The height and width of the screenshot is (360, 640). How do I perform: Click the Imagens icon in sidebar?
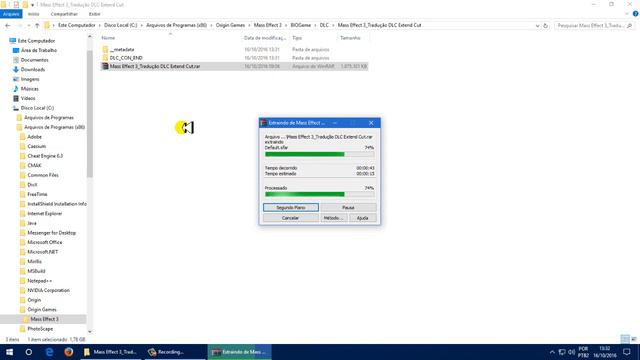point(16,79)
